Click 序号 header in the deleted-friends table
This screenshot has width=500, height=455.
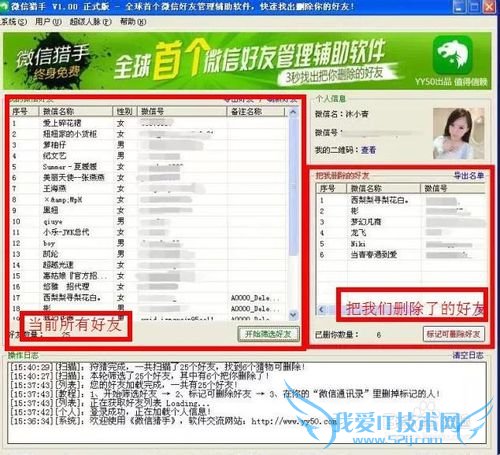click(332, 188)
